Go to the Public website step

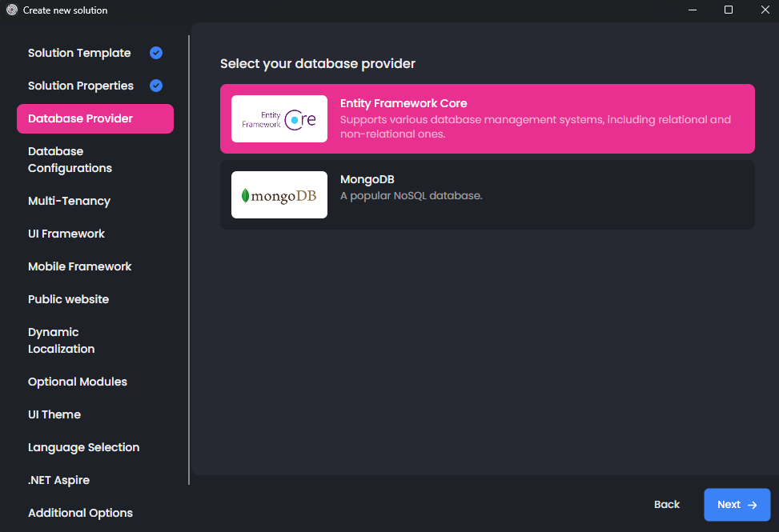click(68, 299)
